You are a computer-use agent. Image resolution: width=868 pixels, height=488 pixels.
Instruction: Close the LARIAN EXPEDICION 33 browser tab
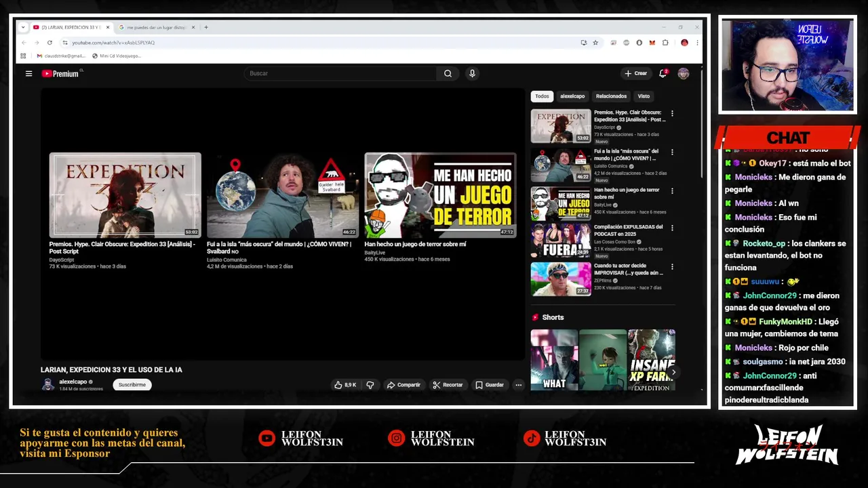[107, 27]
